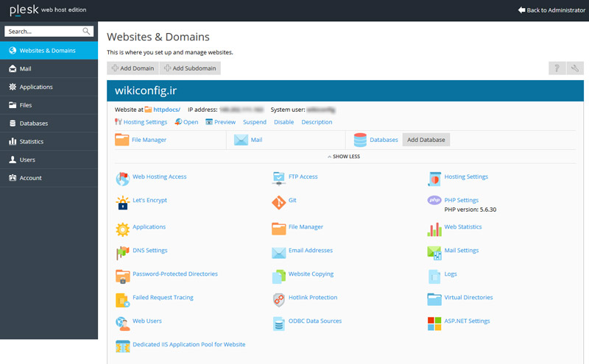The width and height of the screenshot is (589, 364).
Task: Click the Add Subdomain button
Action: tap(190, 68)
